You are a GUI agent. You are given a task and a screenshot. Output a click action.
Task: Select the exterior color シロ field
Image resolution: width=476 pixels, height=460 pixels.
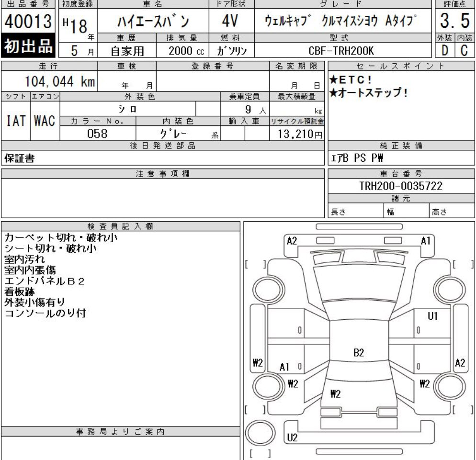[127, 108]
